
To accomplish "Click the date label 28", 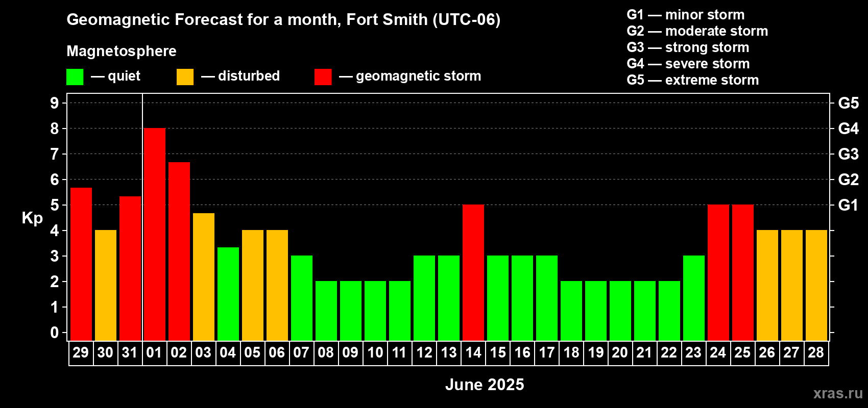I will coord(816,353).
